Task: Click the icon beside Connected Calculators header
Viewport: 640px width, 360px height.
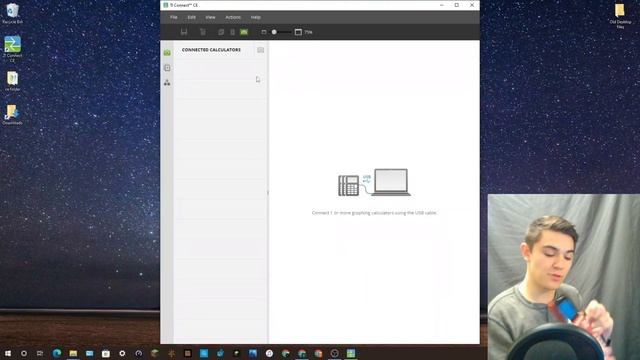Action: coord(260,50)
